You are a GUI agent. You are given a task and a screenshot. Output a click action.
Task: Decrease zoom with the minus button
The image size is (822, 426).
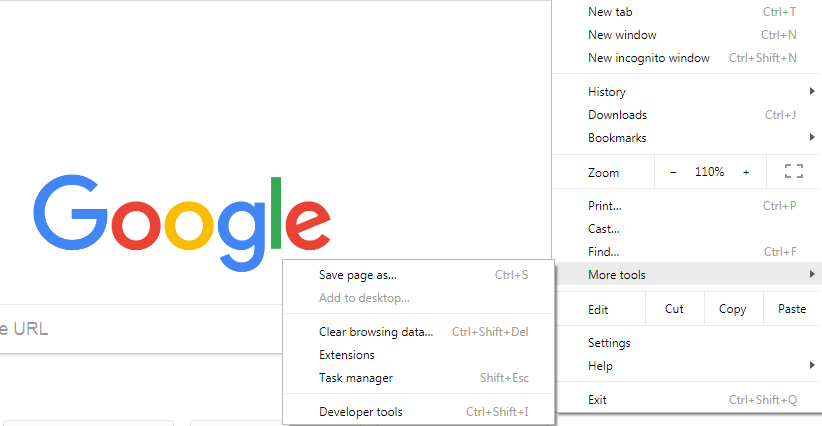(x=673, y=172)
